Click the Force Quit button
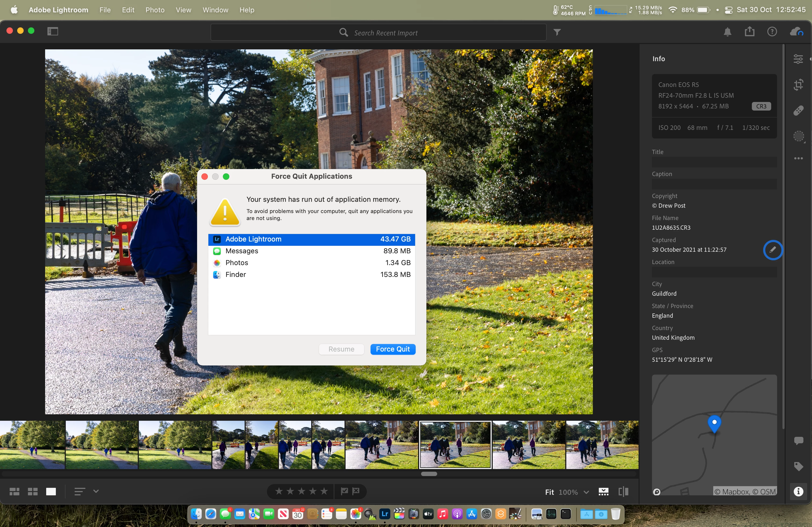 (x=392, y=349)
